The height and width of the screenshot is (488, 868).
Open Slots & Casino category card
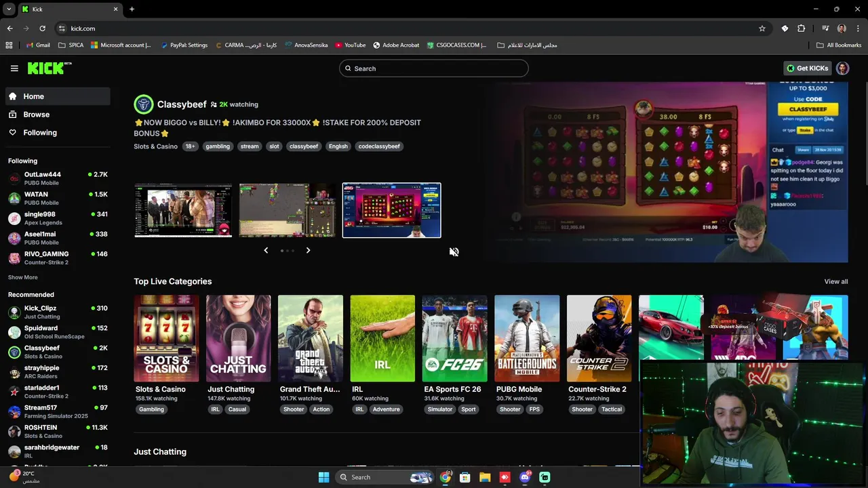166,338
